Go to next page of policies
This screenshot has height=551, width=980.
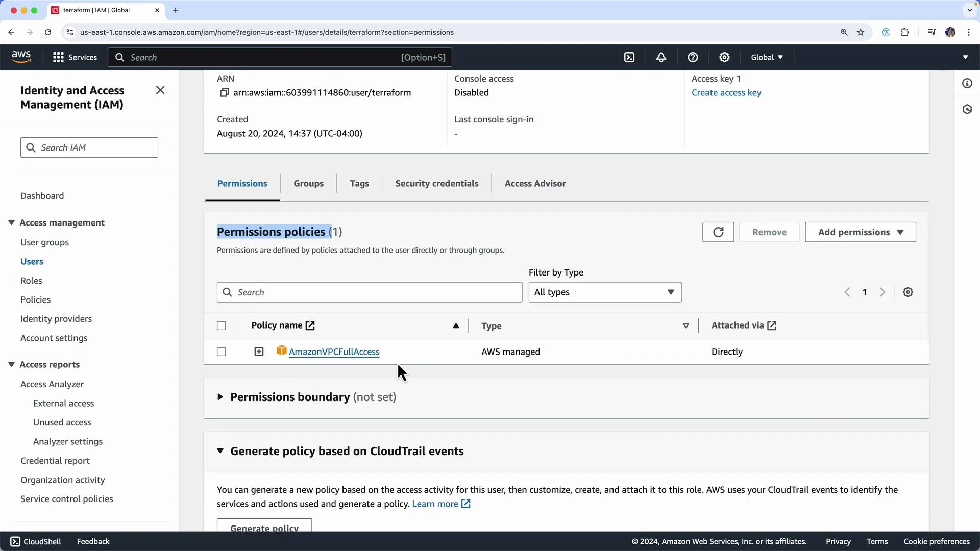tap(883, 292)
